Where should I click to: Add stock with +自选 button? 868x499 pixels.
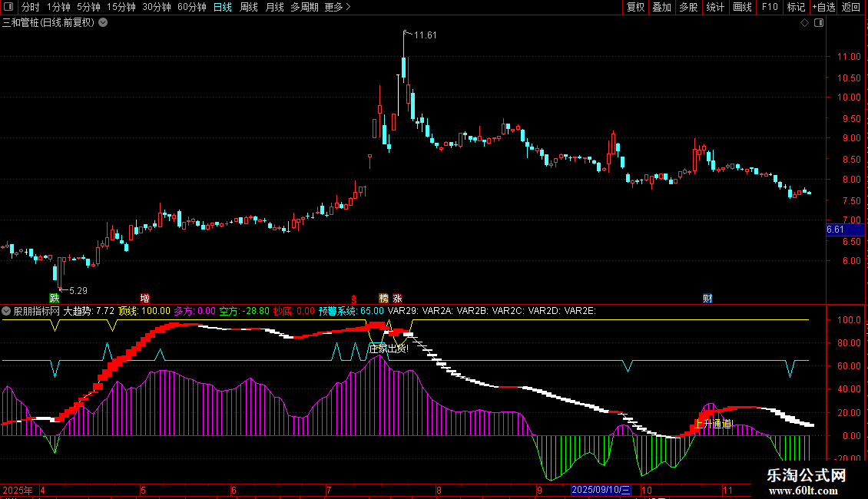(x=823, y=7)
